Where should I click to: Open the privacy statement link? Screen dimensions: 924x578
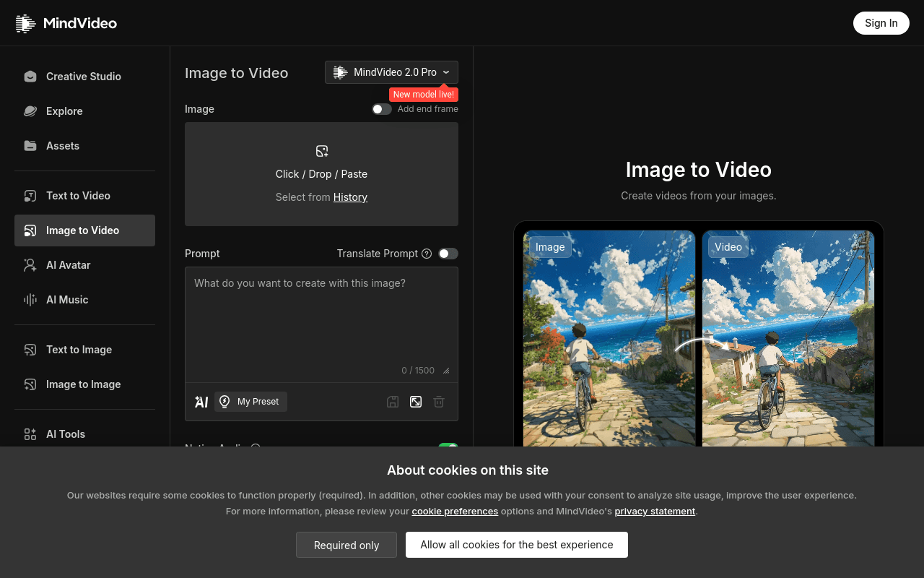click(655, 511)
